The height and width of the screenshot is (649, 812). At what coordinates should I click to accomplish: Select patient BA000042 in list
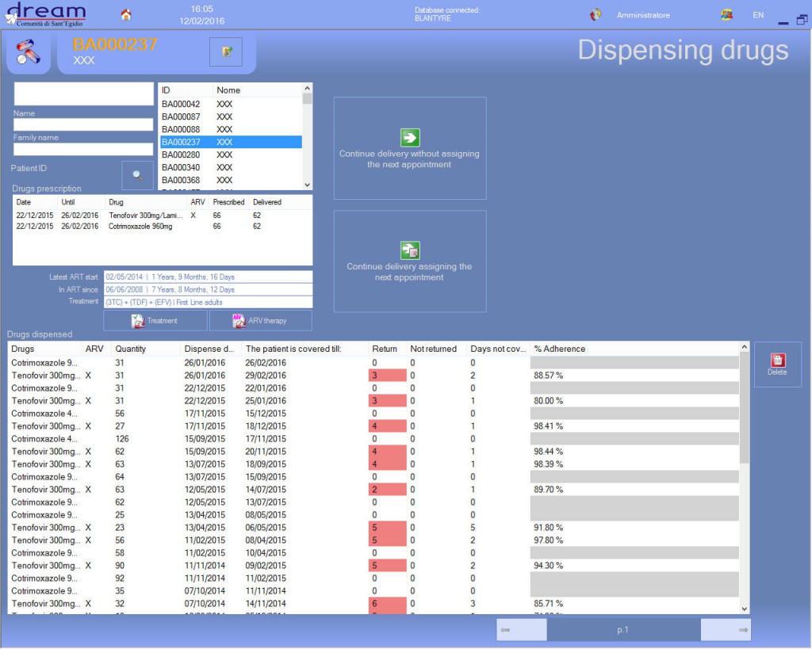231,104
